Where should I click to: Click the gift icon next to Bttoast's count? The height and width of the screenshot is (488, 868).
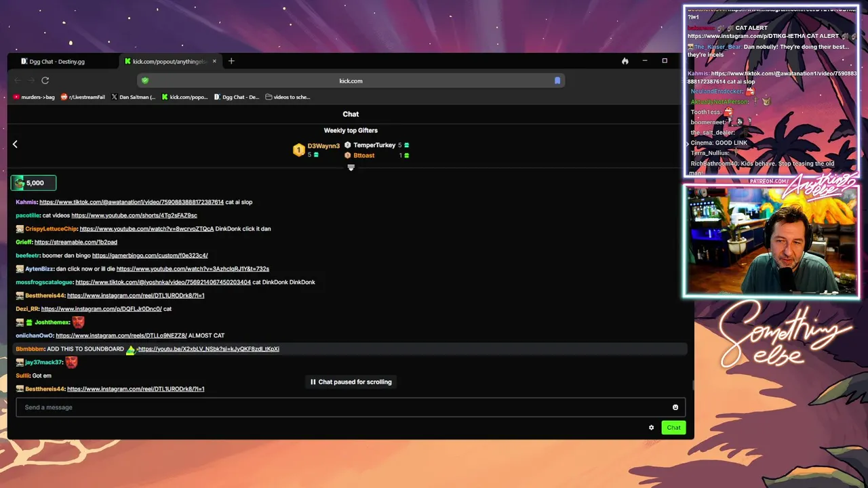coord(406,155)
